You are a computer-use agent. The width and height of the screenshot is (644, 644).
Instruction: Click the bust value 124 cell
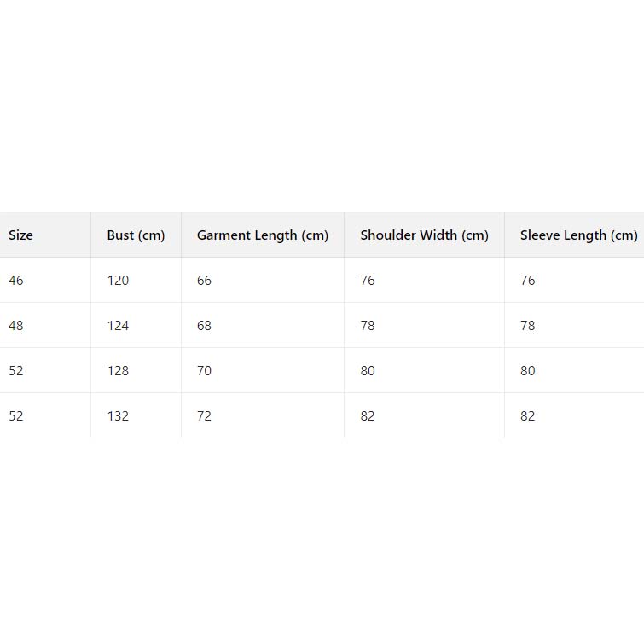[118, 326]
